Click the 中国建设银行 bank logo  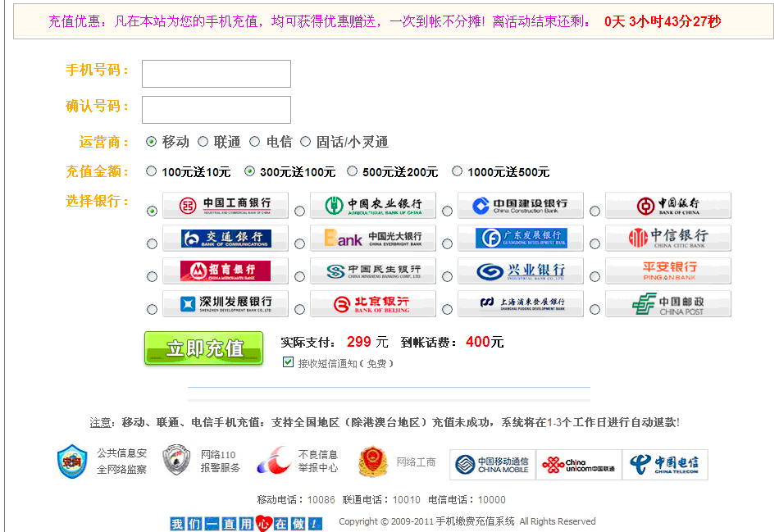tap(520, 205)
